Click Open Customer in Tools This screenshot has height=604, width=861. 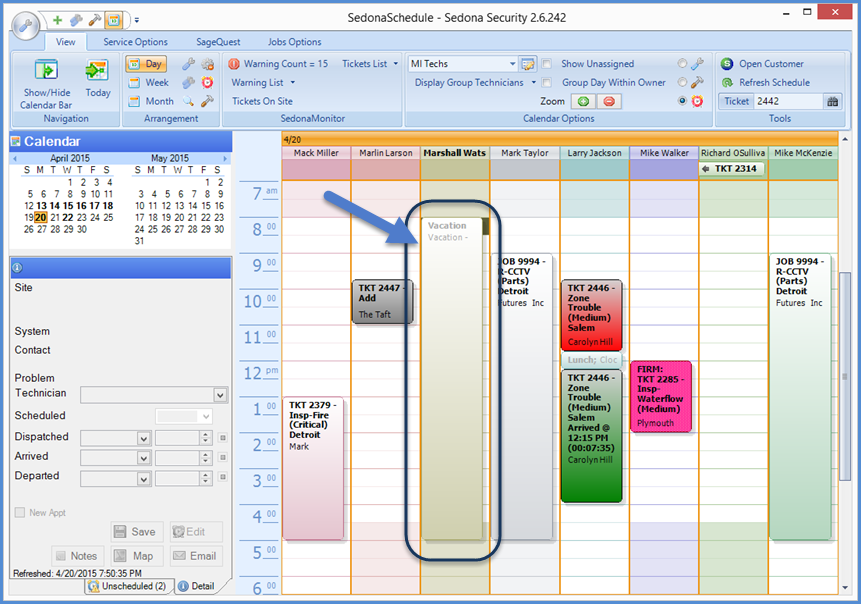(763, 64)
